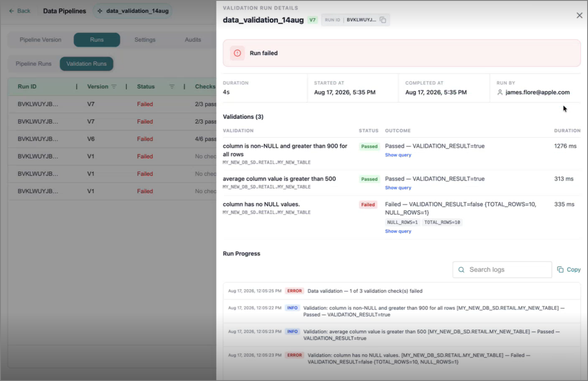The height and width of the screenshot is (381, 588).
Task: Select the V6 run row in the table
Action: click(112, 139)
